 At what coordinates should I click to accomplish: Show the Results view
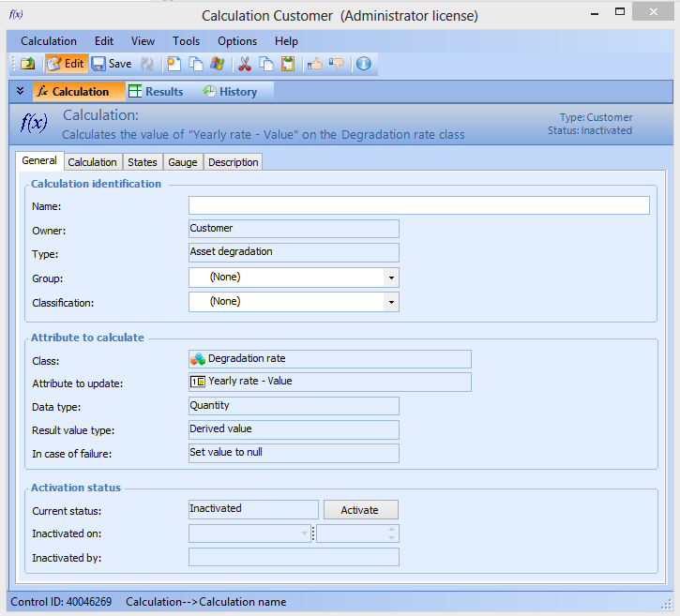pos(156,92)
